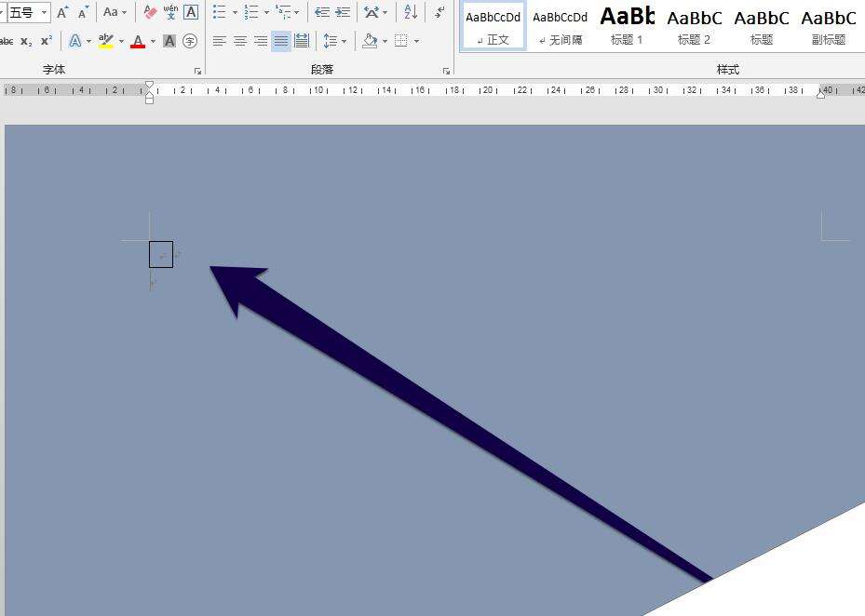Decrease paragraph indent
Viewport: 865px width, 616px height.
(322, 12)
